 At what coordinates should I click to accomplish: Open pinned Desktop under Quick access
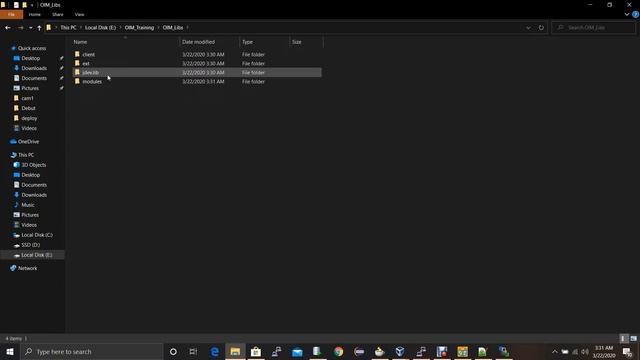(x=31, y=58)
